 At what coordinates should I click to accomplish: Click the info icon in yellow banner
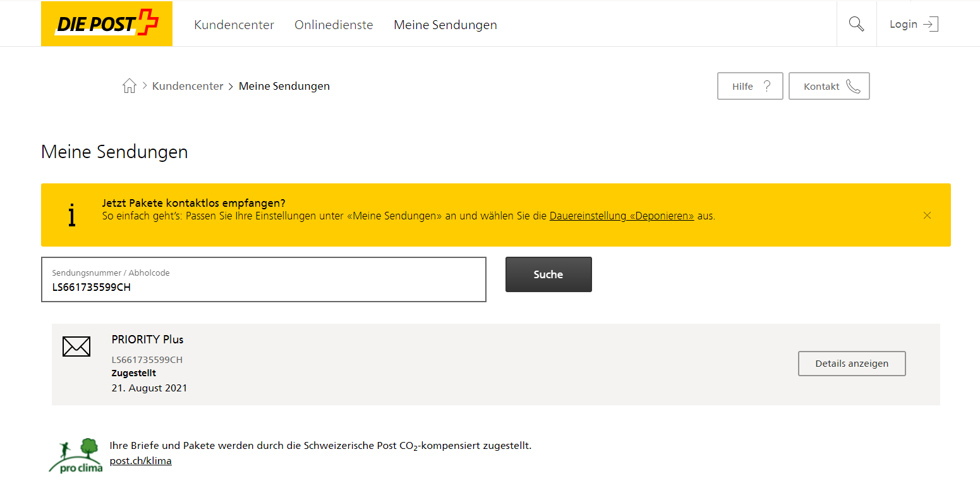(72, 215)
